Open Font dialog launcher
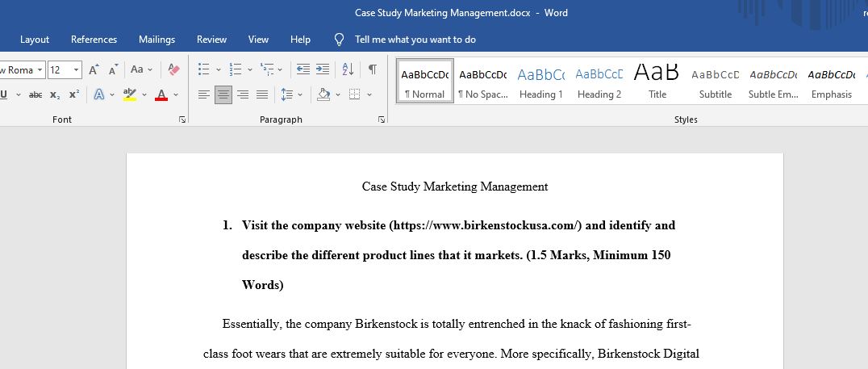Viewport: 868px width, 369px height. [182, 120]
